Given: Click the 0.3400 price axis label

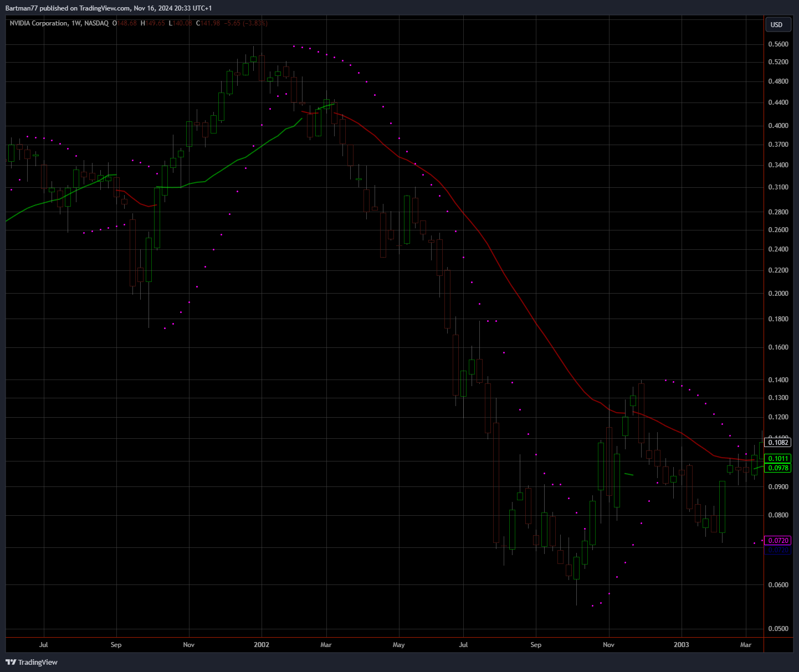Looking at the screenshot, I should pos(778,165).
